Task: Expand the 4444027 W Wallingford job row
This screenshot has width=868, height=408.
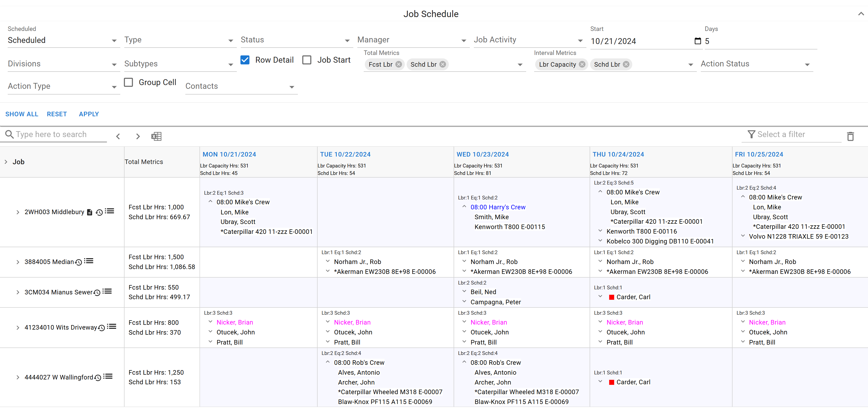Action: [x=18, y=377]
